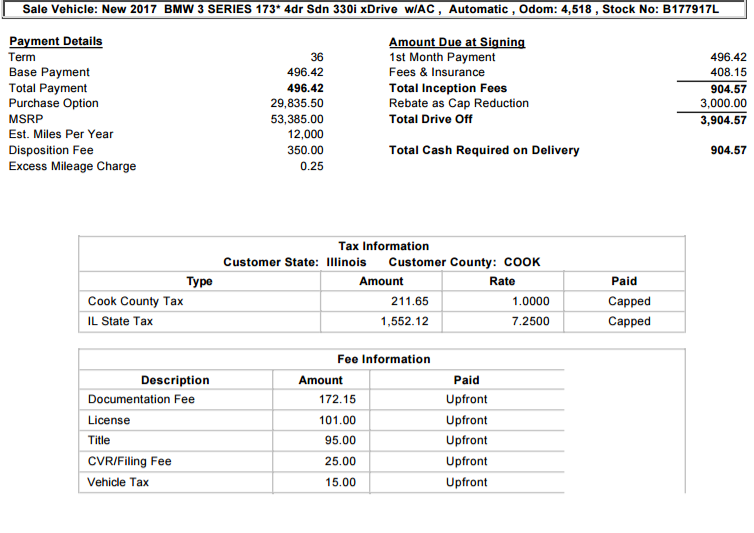The image size is (754, 533).
Task: Select Rate column header in tax table
Action: (502, 281)
